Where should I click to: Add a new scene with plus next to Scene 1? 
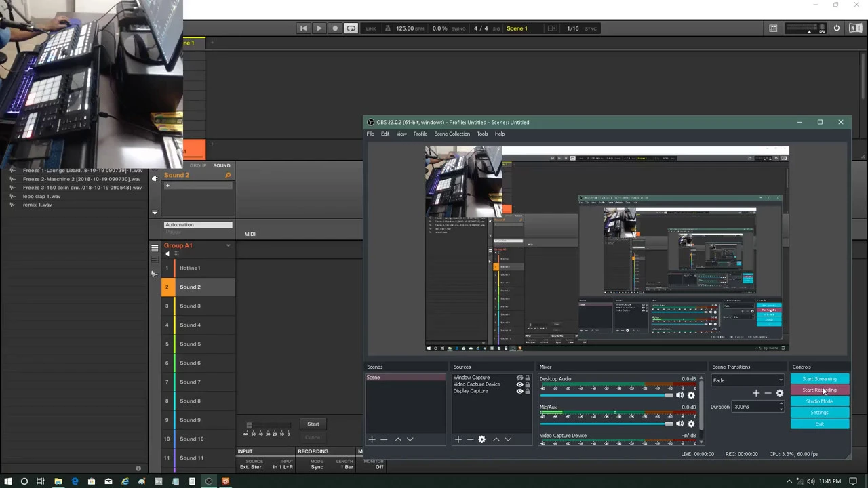[212, 43]
